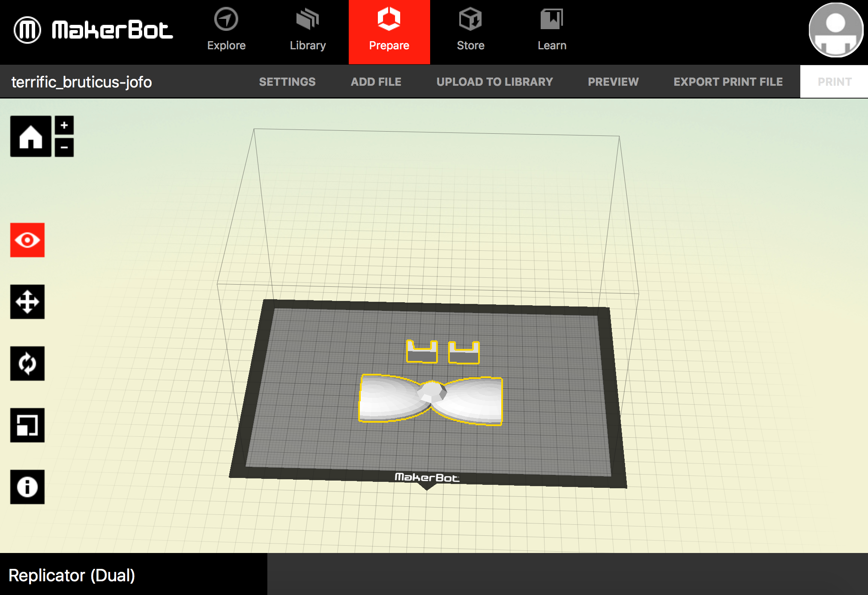Screen dimensions: 868x595
Task: Click the PRINT button
Action: click(834, 81)
